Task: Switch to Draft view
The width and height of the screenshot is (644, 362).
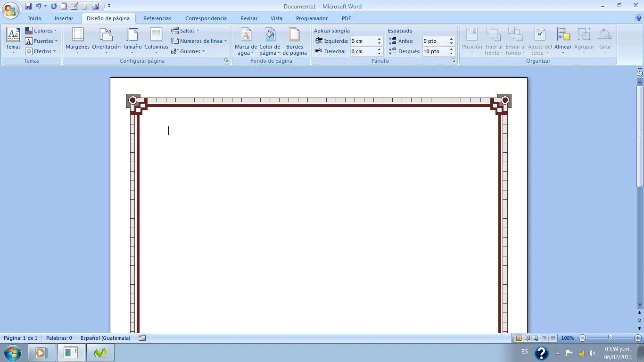Action: (x=553, y=338)
